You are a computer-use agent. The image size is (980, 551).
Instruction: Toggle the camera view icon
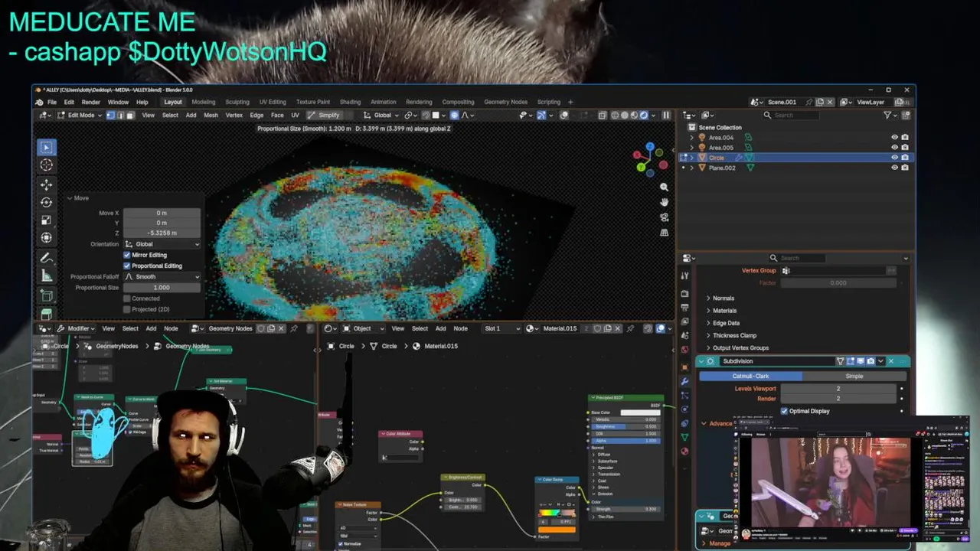coord(664,217)
